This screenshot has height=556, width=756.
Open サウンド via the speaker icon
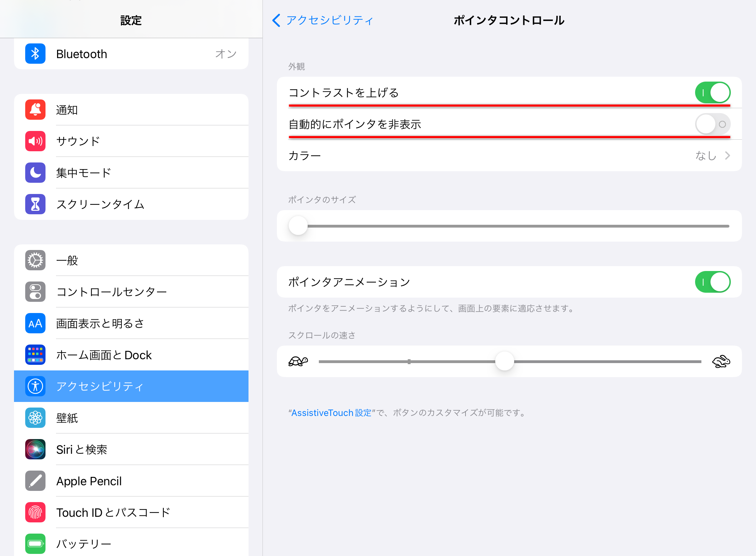35,141
